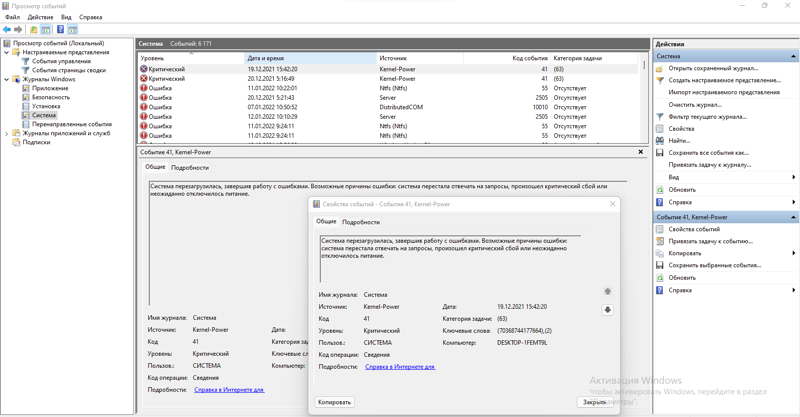Select 'События страницы сводки' in the tree
Viewport: 800px width, 417px height.
click(x=69, y=70)
